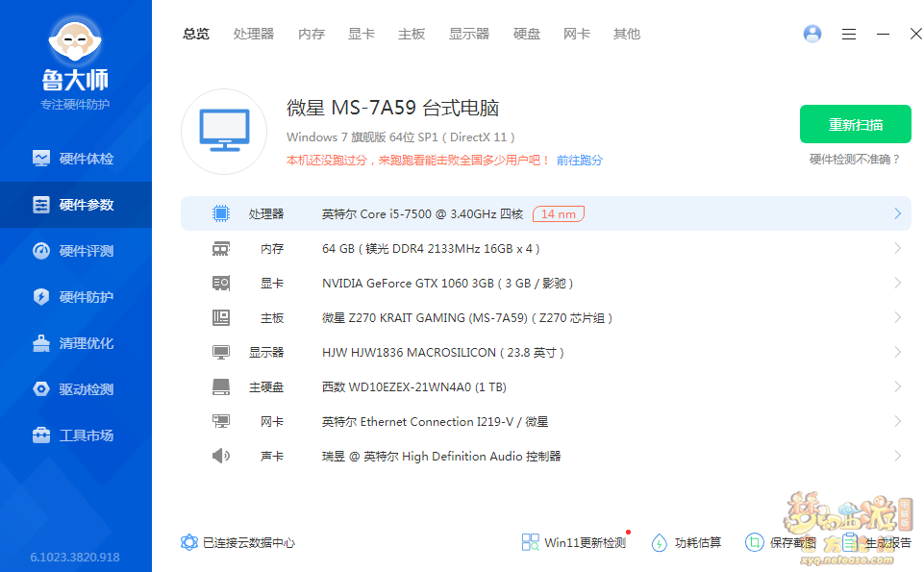Select 硬件防护 in the sidebar

pyautogui.click(x=76, y=296)
